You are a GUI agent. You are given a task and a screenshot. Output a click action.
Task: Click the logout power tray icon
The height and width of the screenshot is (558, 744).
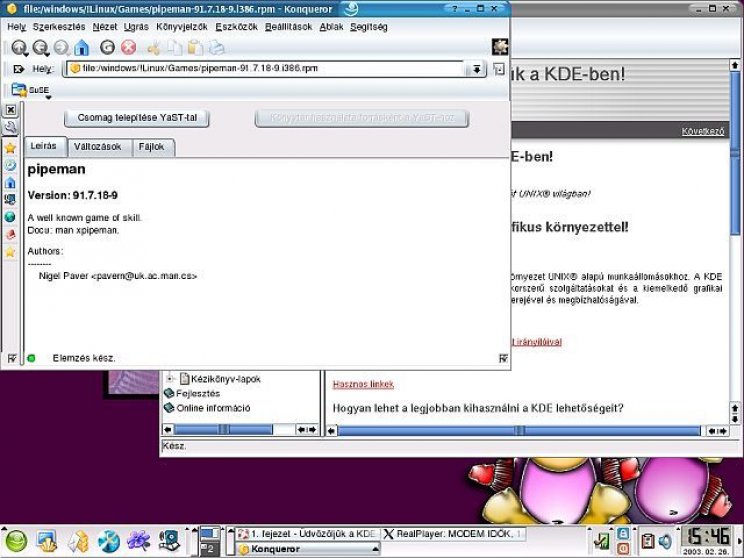coord(623,549)
